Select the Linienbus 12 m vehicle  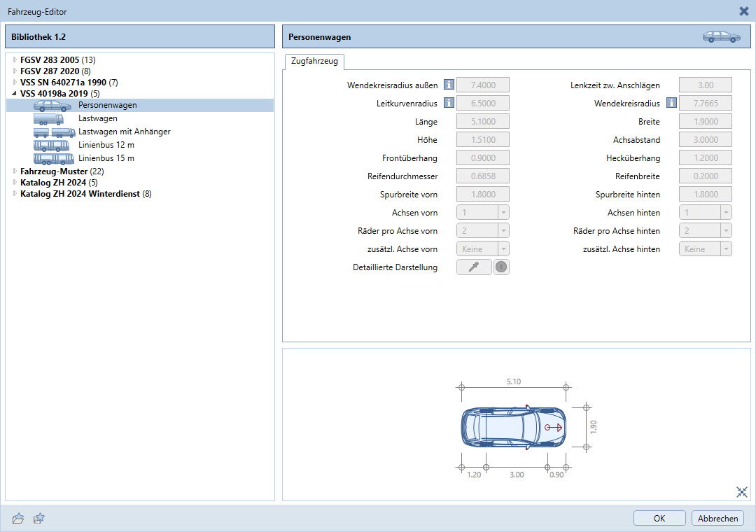coord(106,145)
